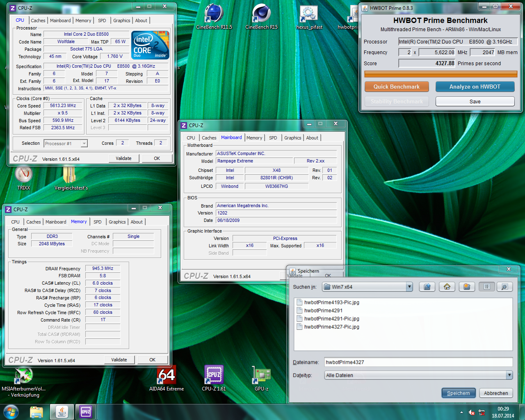525x420 pixels.
Task: Select the CPU-Z 1.61 desktop icon
Action: pyautogui.click(x=214, y=378)
